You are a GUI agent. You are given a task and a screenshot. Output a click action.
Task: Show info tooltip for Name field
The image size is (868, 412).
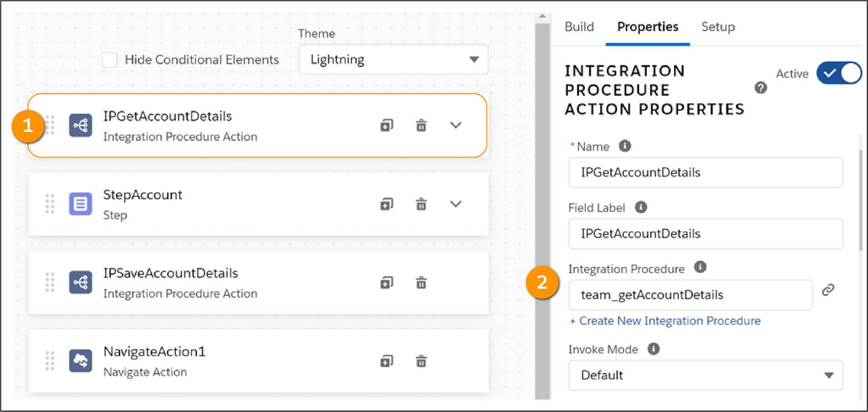625,146
